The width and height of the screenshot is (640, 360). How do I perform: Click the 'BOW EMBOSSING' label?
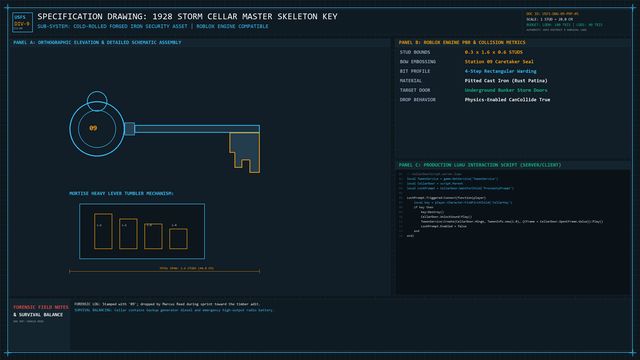pyautogui.click(x=418, y=62)
